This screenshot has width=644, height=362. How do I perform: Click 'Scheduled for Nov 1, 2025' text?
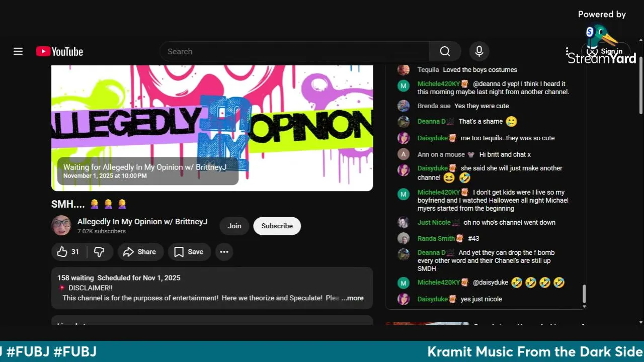click(138, 278)
